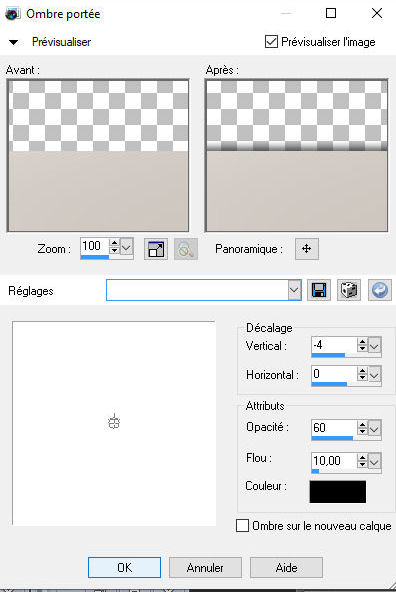This screenshot has height=592, width=396.
Task: Click the disabled zoom magnifier icon
Action: pyautogui.click(x=186, y=249)
